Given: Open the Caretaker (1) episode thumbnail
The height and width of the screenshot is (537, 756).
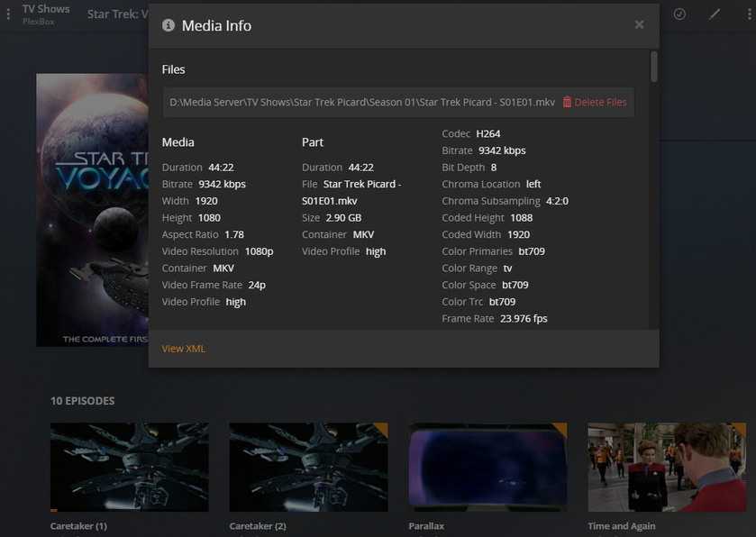Looking at the screenshot, I should click(130, 467).
